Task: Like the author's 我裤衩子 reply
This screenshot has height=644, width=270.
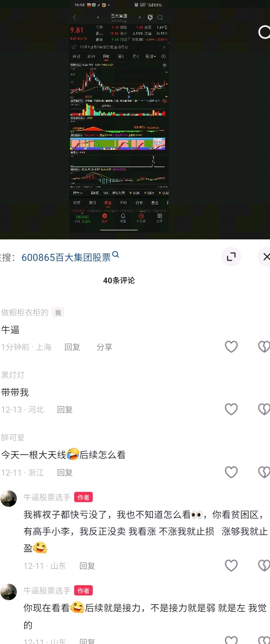Action: 231,565
